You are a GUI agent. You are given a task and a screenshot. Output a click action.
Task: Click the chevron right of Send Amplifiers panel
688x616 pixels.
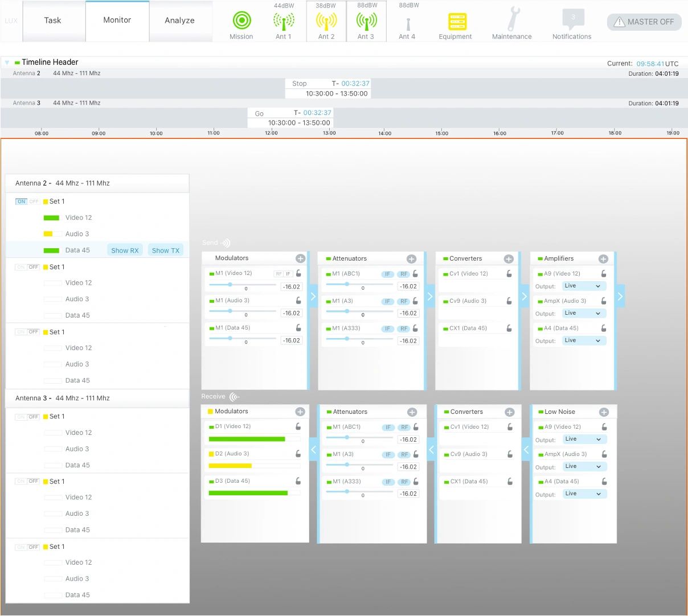pos(620,296)
